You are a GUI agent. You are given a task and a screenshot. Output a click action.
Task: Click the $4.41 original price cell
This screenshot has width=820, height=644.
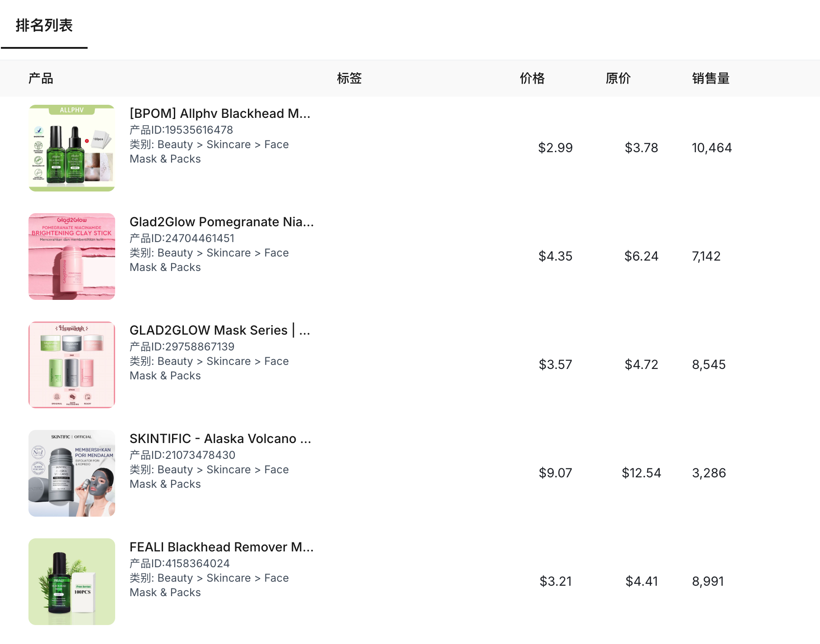(x=642, y=581)
